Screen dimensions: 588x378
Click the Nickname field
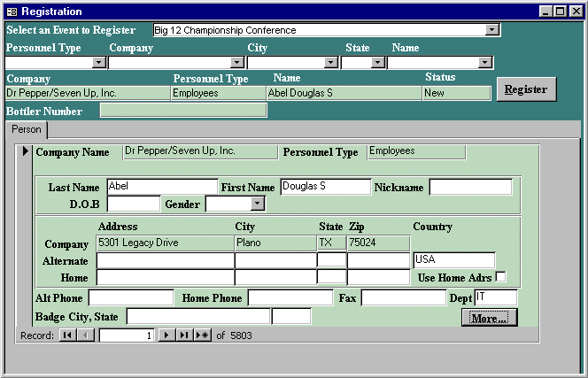click(x=470, y=187)
